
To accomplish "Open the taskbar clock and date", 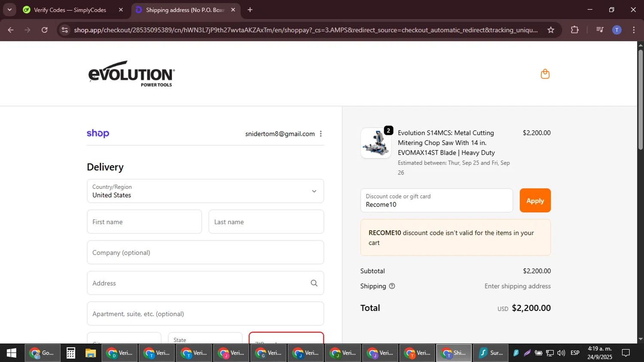I will click(x=600, y=353).
